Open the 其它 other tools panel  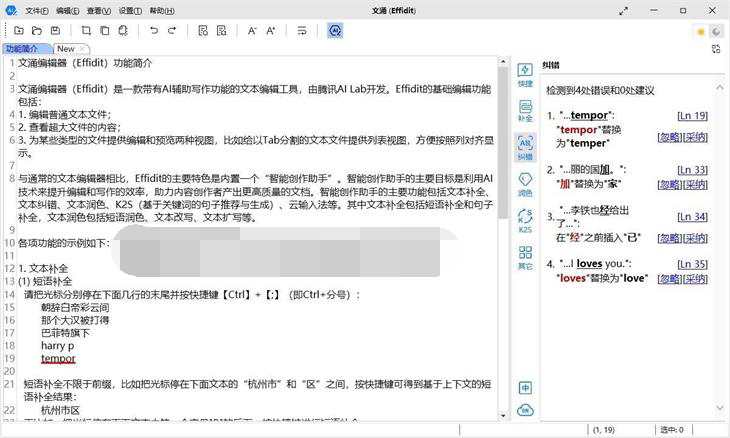click(x=525, y=258)
